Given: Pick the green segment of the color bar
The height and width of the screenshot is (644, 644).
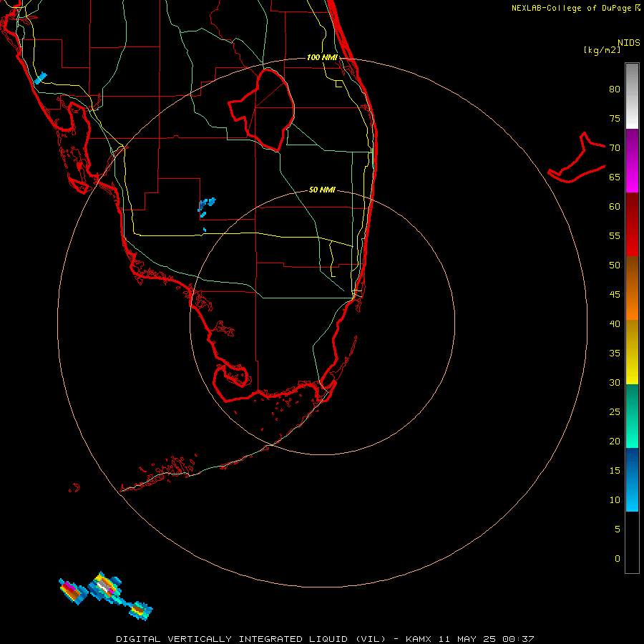Looking at the screenshot, I should click(632, 416).
